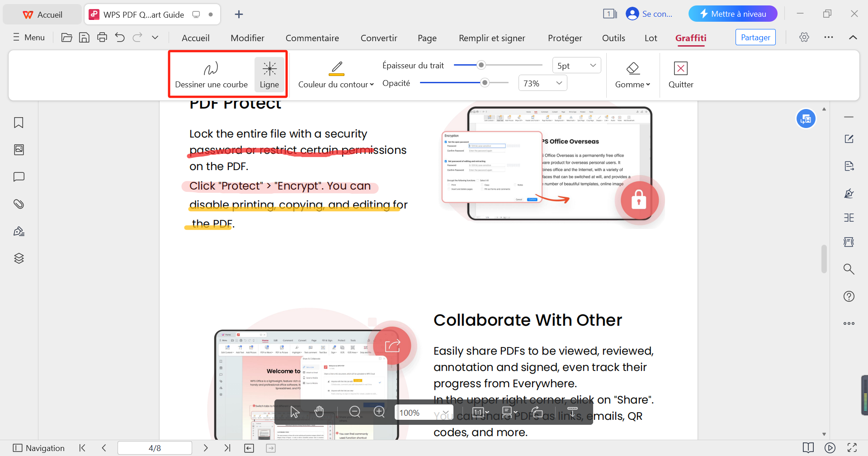Open the Accueil ribbon tab
The image size is (868, 456).
(x=195, y=38)
